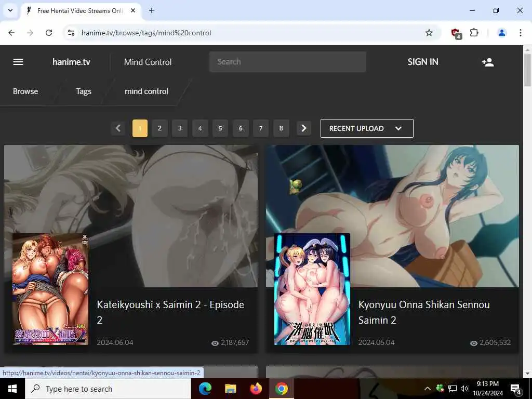Screen dimensions: 532x399
Task: Click the page vertical scrollbar thumb
Action: [x=528, y=70]
